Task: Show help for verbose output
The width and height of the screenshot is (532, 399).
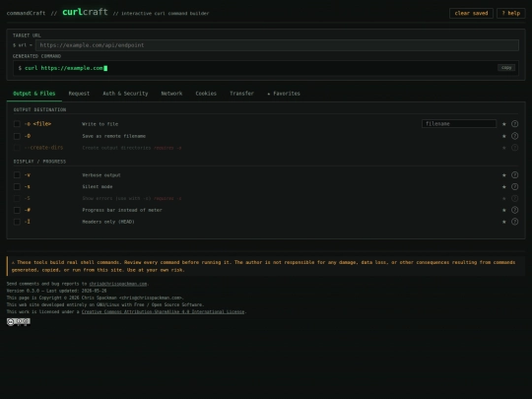Action: tap(514, 175)
